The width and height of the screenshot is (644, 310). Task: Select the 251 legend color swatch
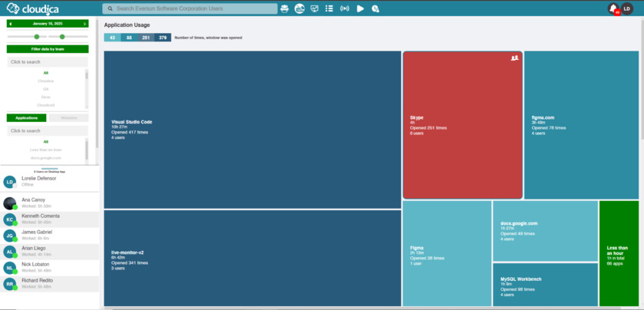click(x=145, y=37)
